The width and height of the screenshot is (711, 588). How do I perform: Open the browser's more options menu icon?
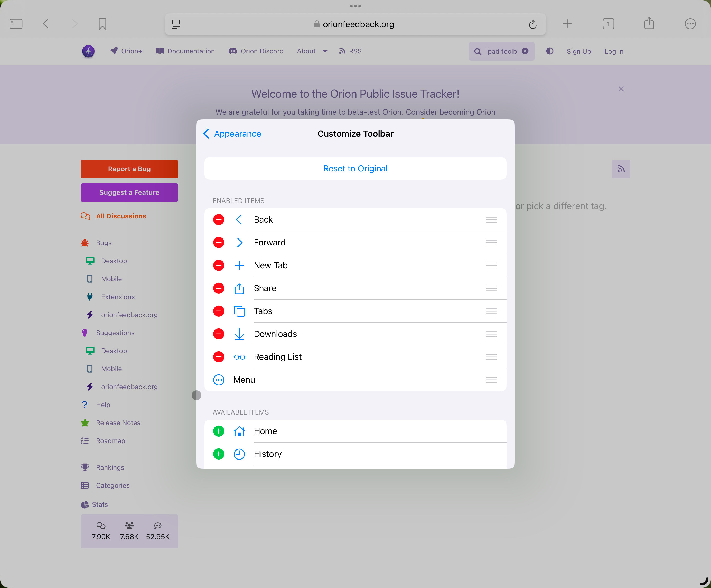pos(690,24)
